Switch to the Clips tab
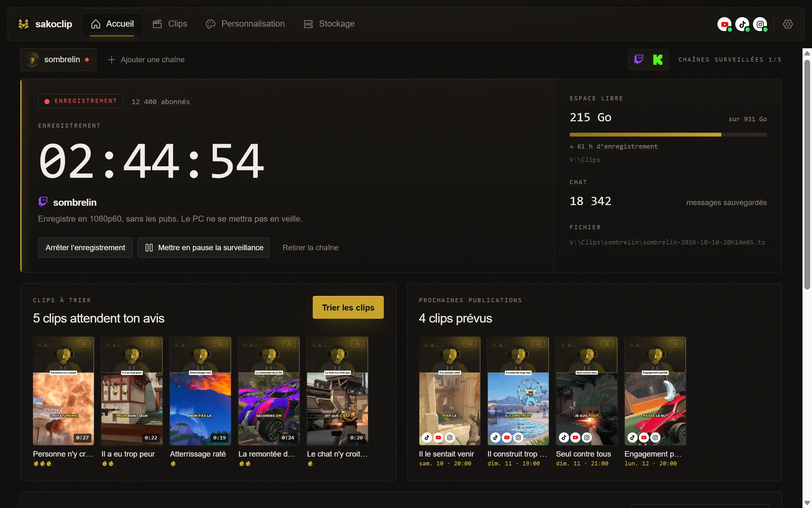Viewport: 812px width, 508px height. pyautogui.click(x=170, y=24)
